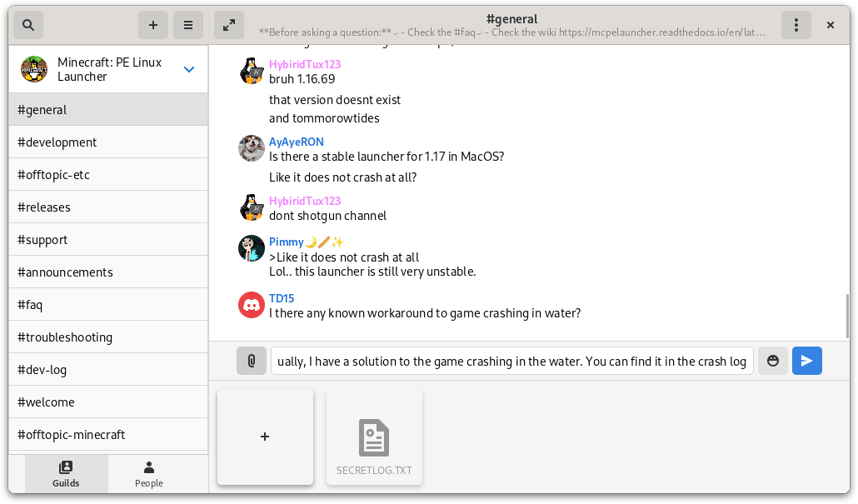Click the TD15 username
Viewport: 858px width, 504px height.
click(282, 298)
